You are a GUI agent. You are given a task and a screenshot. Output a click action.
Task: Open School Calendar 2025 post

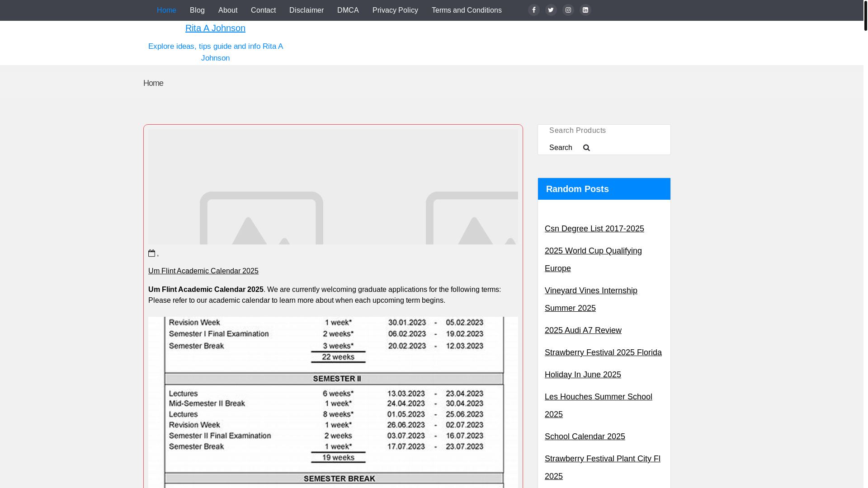pyautogui.click(x=585, y=436)
